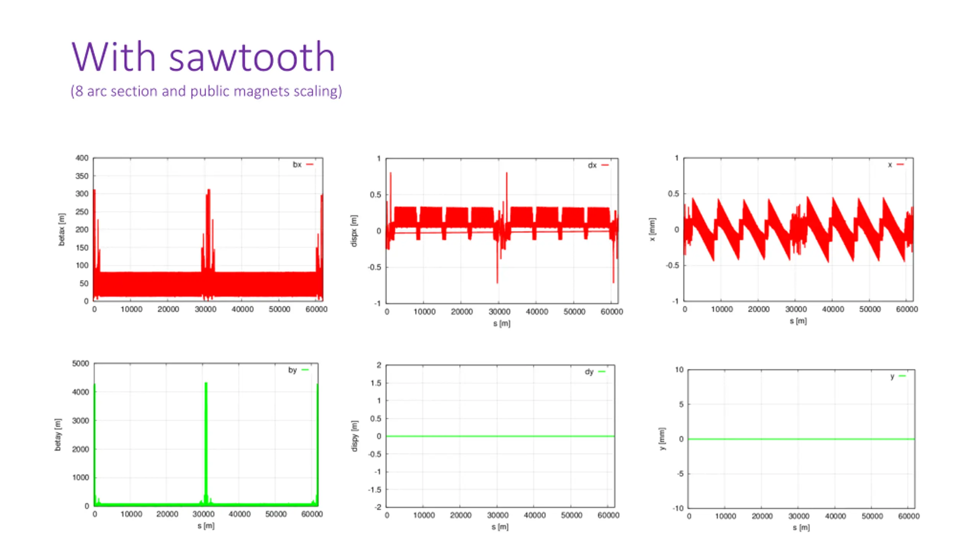Viewport: 980px width, 551px height.
Task: Click the red 'dx' legend marker
Action: (605, 165)
